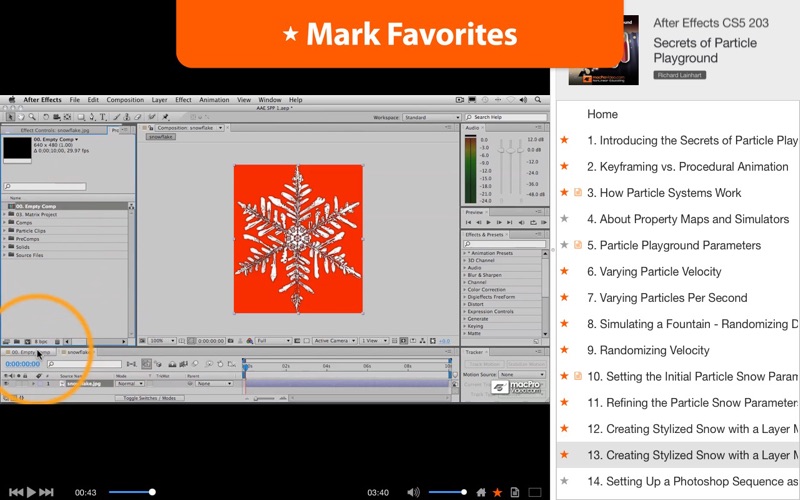
Task: Click the Search Help input field
Action: click(x=505, y=117)
